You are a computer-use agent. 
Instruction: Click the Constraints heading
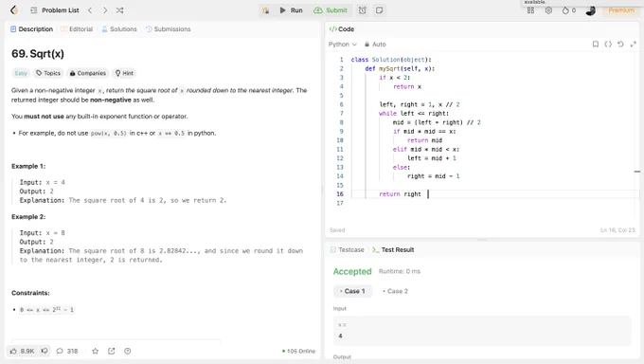pyautogui.click(x=30, y=293)
